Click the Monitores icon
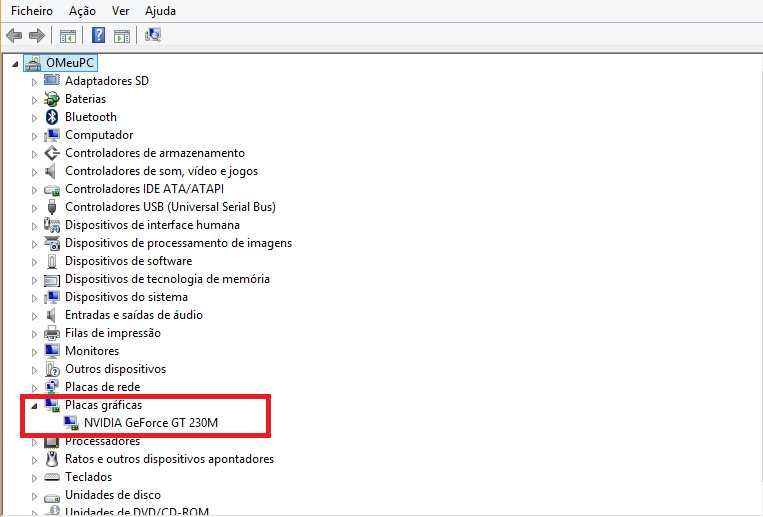Image resolution: width=763 pixels, height=517 pixels. (x=52, y=351)
